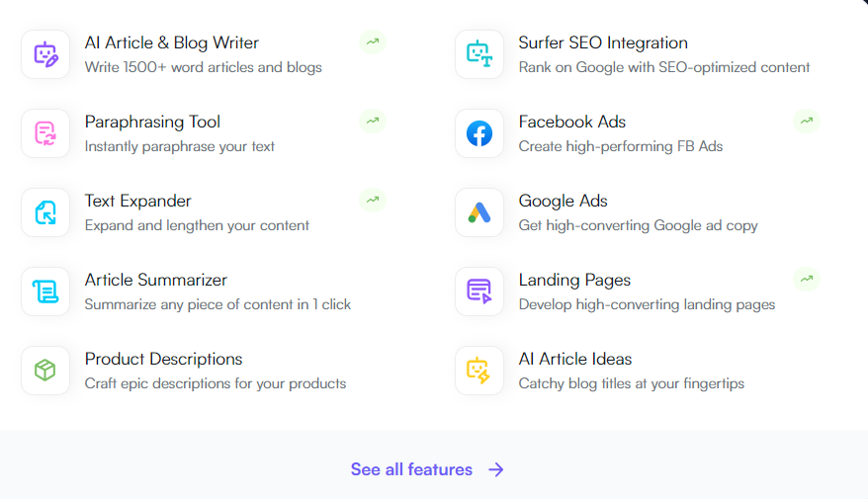The height and width of the screenshot is (499, 868).
Task: Click the trending arrow badge beside AI Article & Blog Writer
Action: pyautogui.click(x=373, y=42)
